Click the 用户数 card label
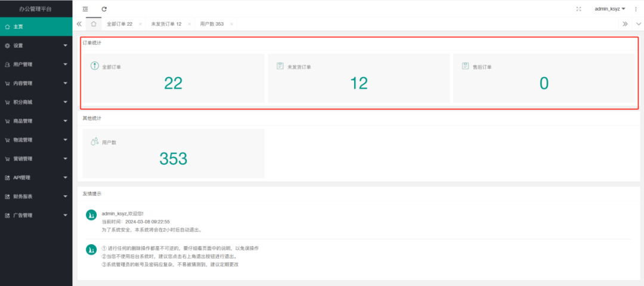 click(109, 142)
